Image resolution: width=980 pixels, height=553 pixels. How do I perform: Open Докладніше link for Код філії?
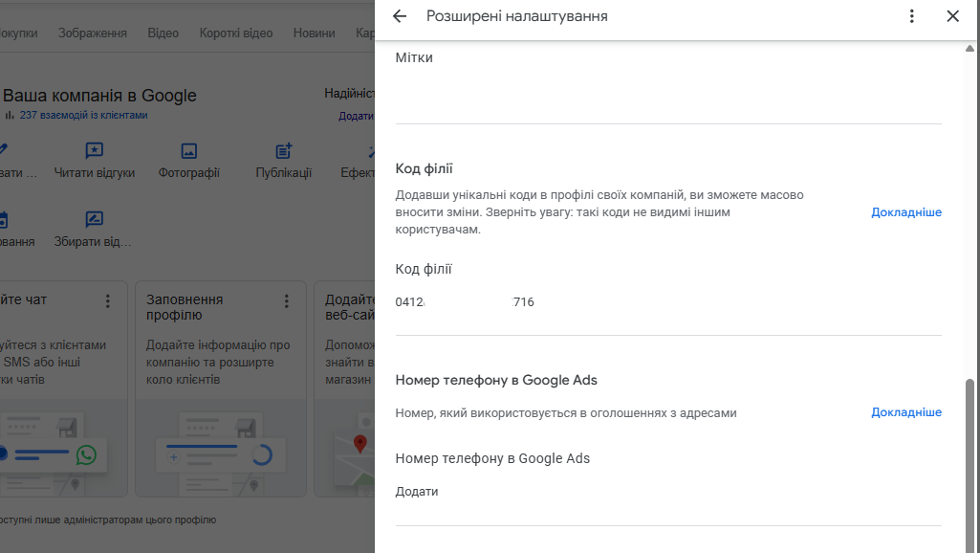(x=906, y=212)
